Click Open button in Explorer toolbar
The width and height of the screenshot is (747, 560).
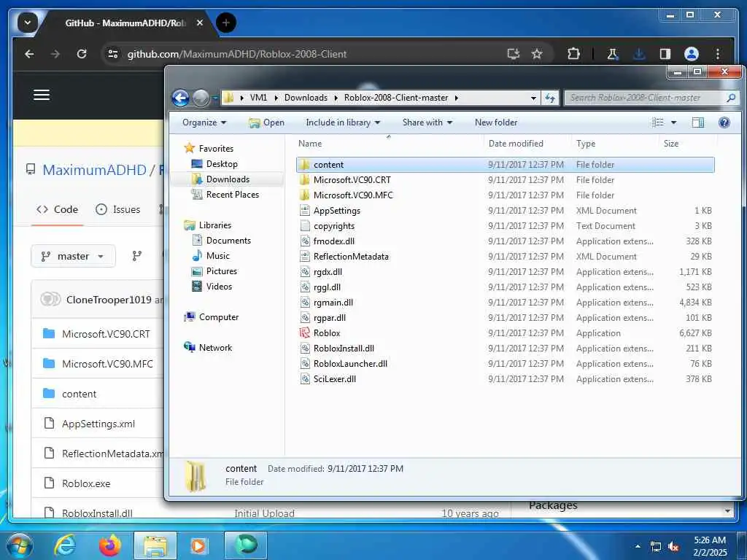(x=266, y=122)
